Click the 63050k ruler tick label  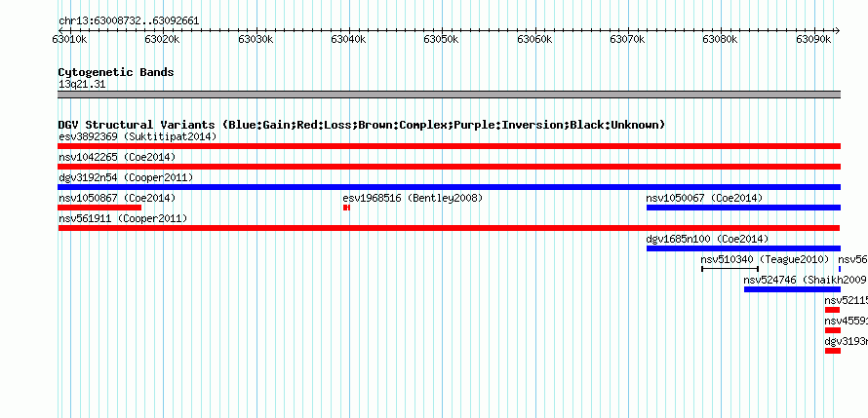441,40
